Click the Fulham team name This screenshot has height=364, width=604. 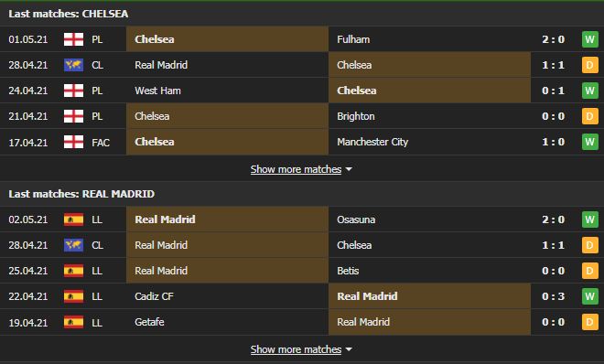353,39
